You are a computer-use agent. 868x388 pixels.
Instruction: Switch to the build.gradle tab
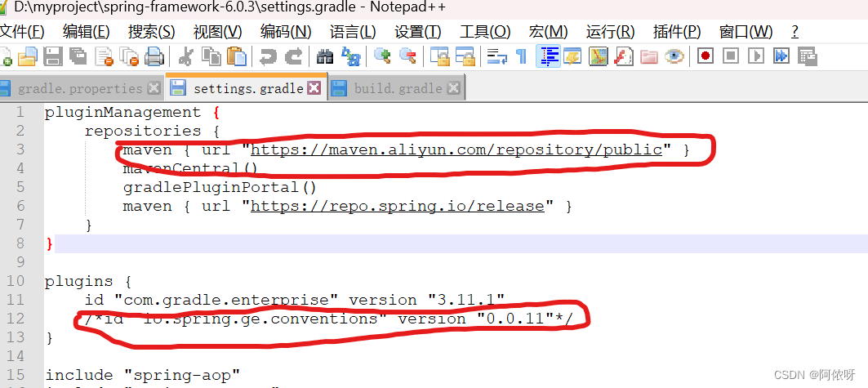coord(398,88)
